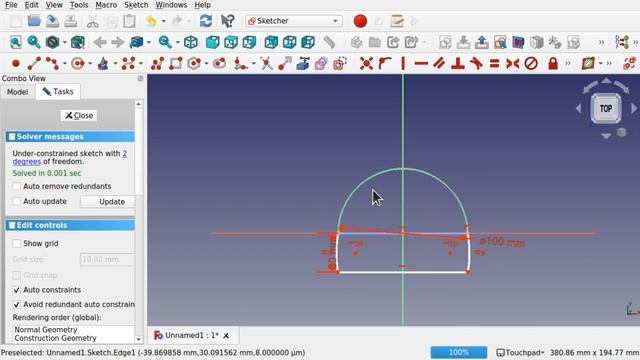Viewport: 640px width, 360px height.
Task: Enable the Auto update checkbox
Action: click(x=16, y=202)
